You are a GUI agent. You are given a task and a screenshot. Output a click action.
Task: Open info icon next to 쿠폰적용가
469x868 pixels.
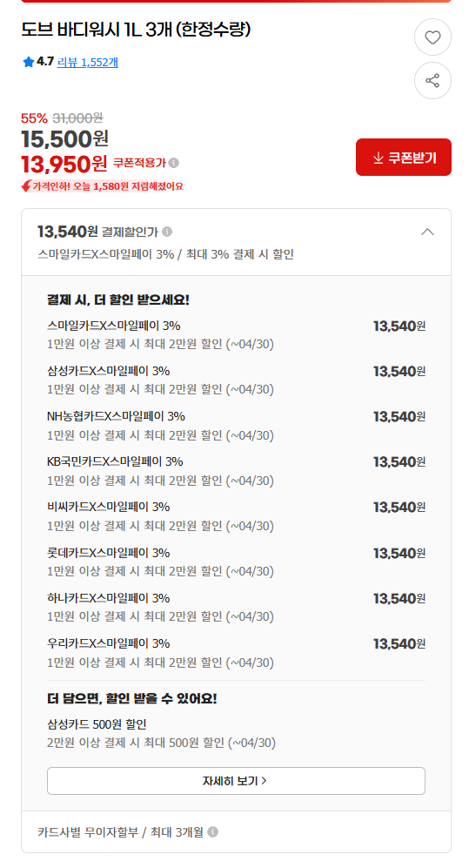174,163
